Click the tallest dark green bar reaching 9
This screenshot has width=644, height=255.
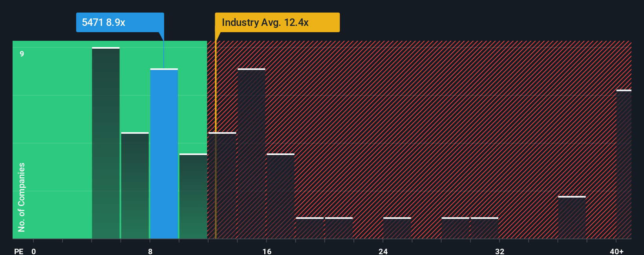point(106,143)
